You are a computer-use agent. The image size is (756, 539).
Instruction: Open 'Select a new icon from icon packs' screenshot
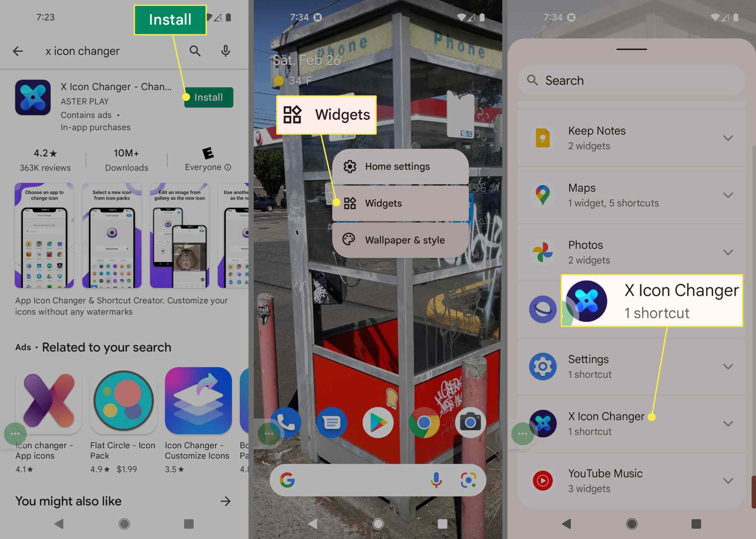[x=112, y=235]
